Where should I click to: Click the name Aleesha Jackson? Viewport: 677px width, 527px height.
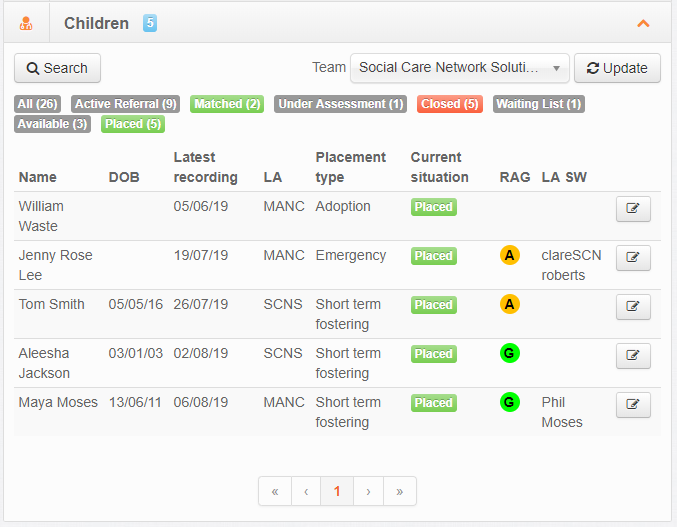click(44, 363)
